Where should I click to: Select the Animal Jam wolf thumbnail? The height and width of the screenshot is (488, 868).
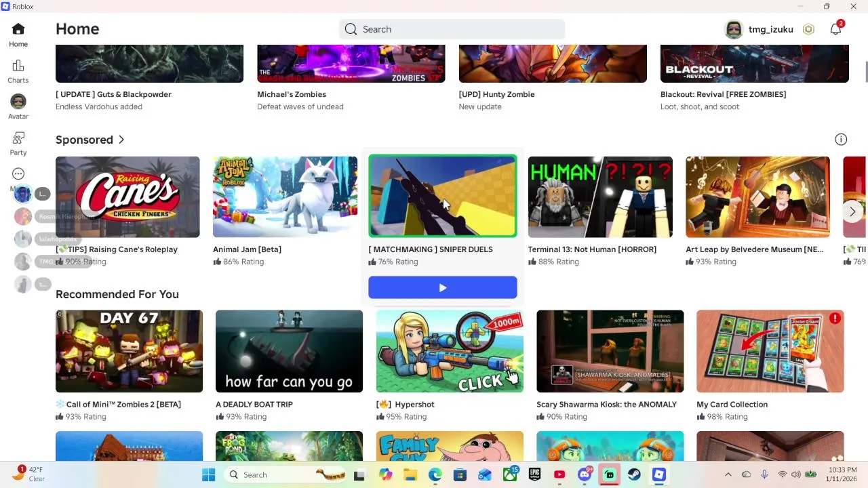[x=285, y=197]
